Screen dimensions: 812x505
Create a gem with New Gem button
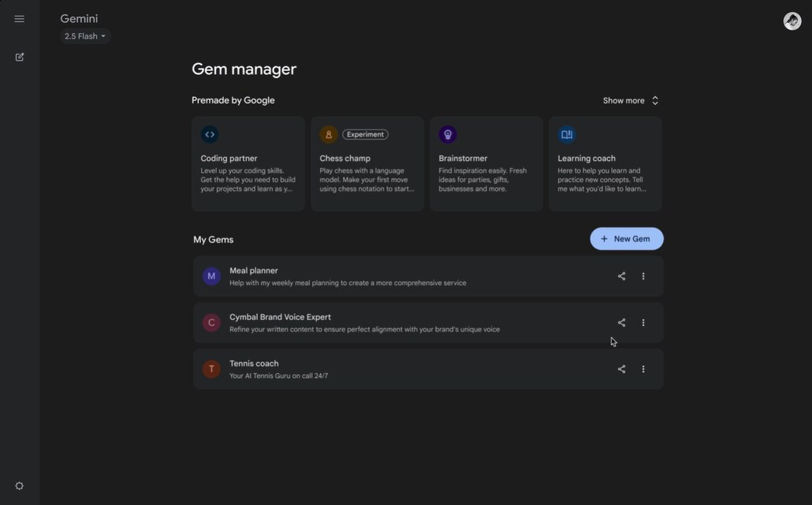[626, 239]
